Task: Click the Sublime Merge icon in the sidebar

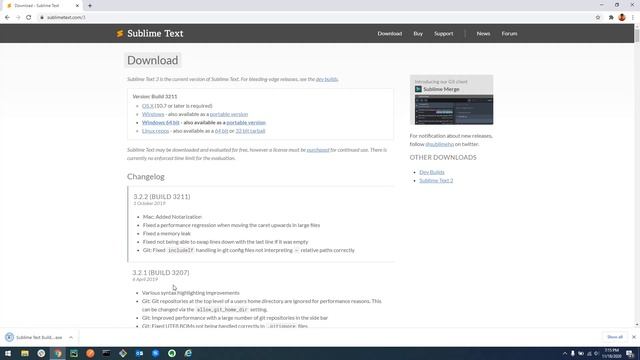Action: 418,89
